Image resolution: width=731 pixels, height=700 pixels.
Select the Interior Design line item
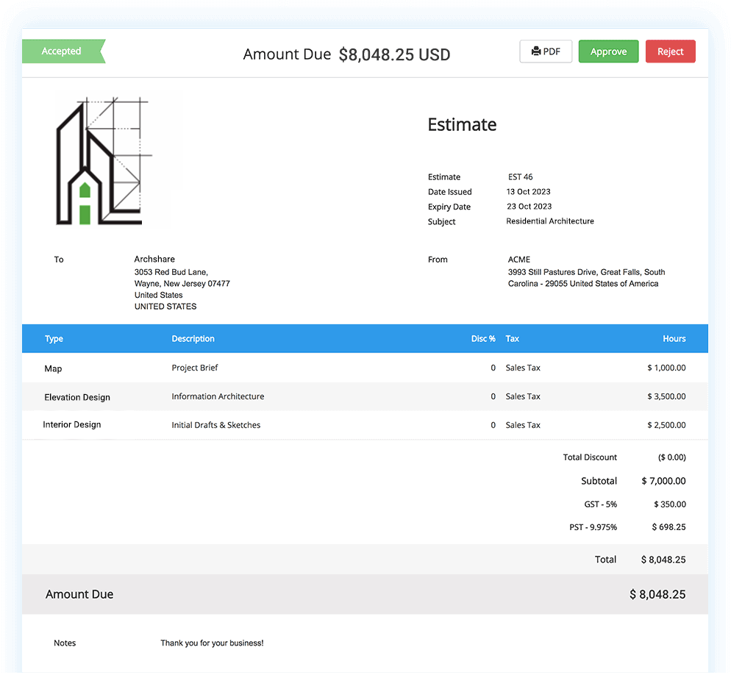tap(72, 425)
